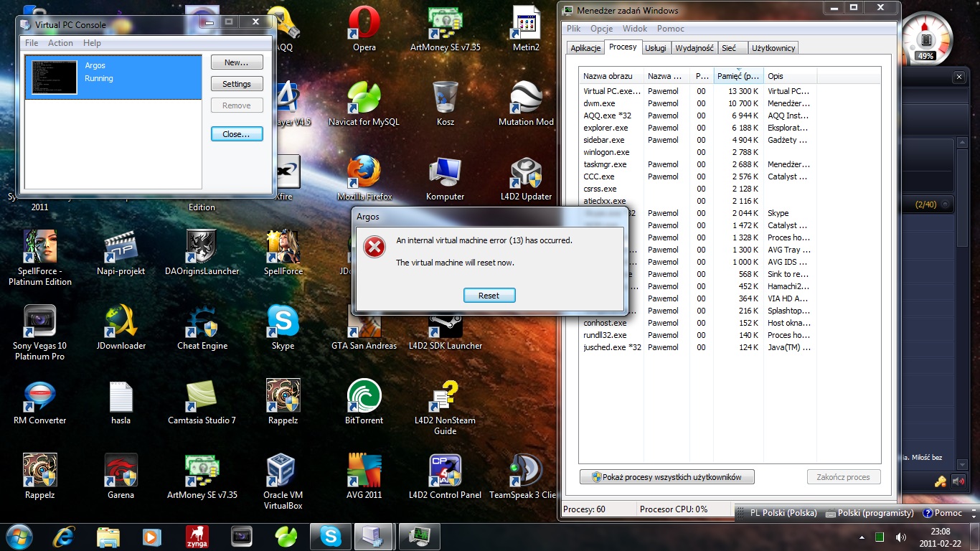Select the Argos virtual machine thumbnail
The width and height of the screenshot is (980, 551).
[55, 77]
